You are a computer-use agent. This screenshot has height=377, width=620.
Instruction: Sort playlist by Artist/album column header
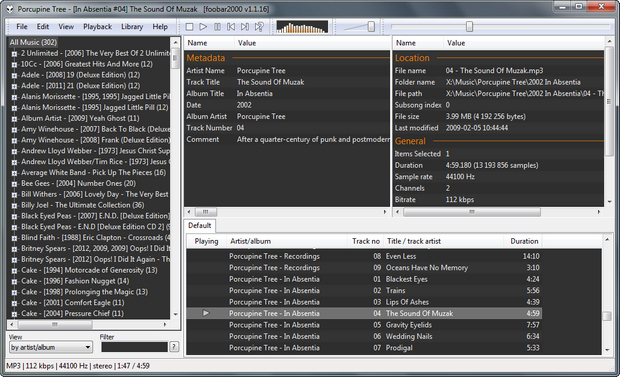(x=286, y=241)
